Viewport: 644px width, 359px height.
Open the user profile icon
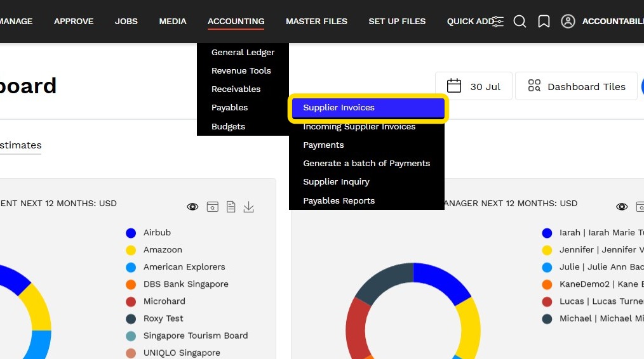[568, 22]
